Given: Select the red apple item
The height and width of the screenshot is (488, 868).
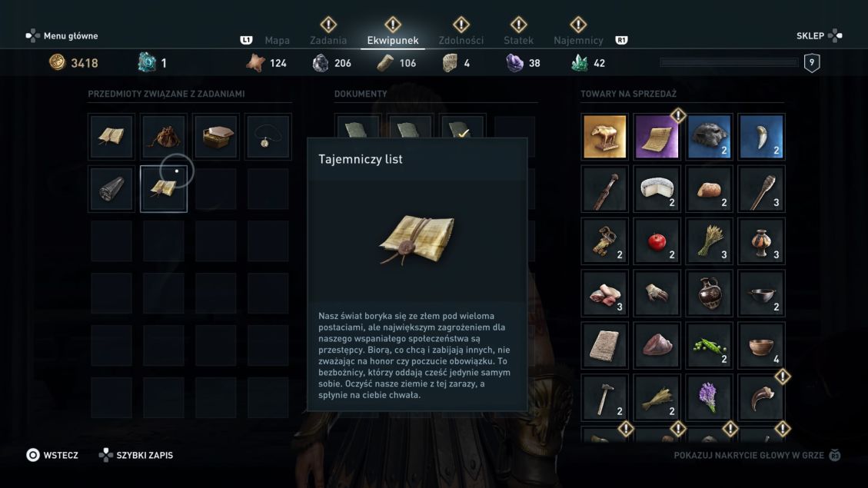Looking at the screenshot, I should (657, 241).
